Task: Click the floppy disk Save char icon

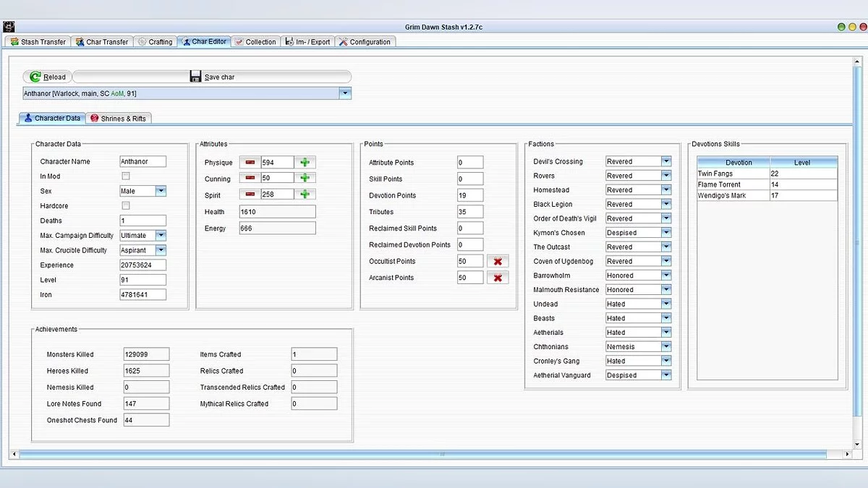Action: [196, 77]
